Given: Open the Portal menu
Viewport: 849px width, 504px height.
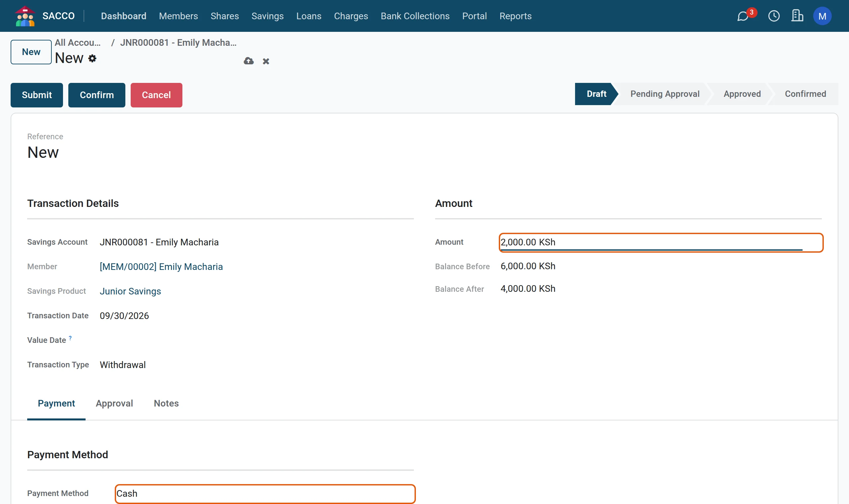Looking at the screenshot, I should click(474, 16).
